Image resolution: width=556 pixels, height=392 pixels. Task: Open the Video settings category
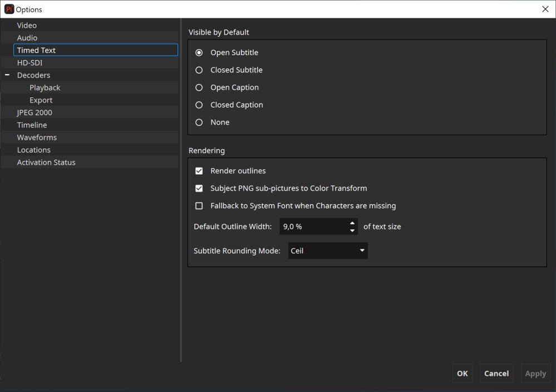(x=27, y=26)
